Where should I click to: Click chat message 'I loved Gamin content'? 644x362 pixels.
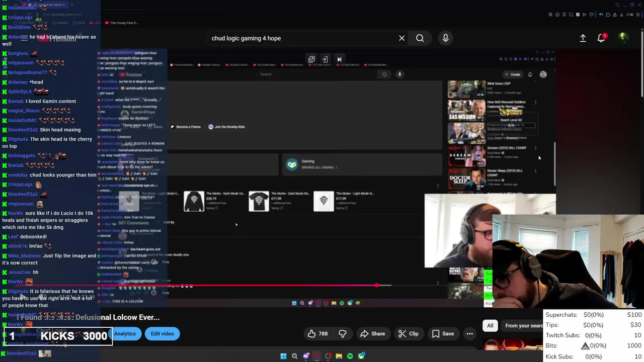click(51, 101)
